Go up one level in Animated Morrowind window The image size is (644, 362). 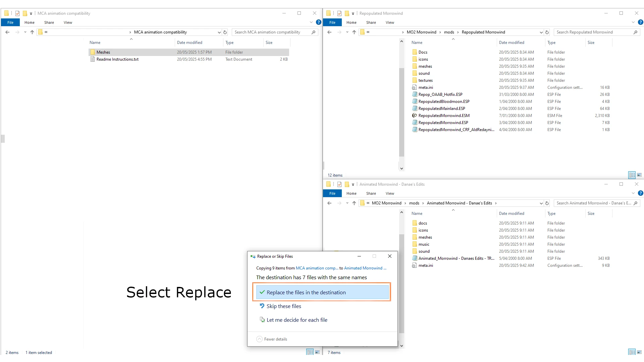tap(354, 203)
